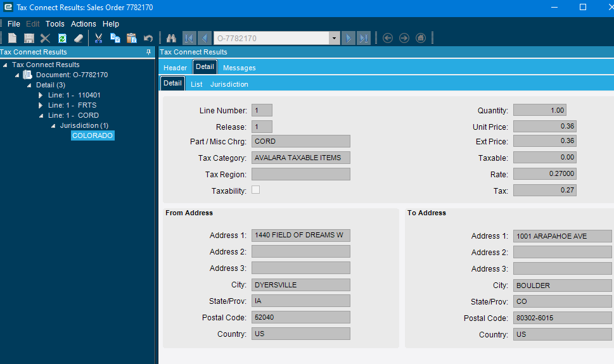
Task: Expand Line: 1 - FRTS
Action: tap(41, 105)
